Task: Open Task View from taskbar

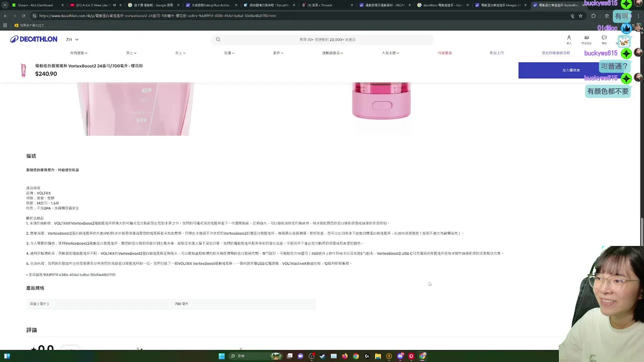Action: point(289,356)
